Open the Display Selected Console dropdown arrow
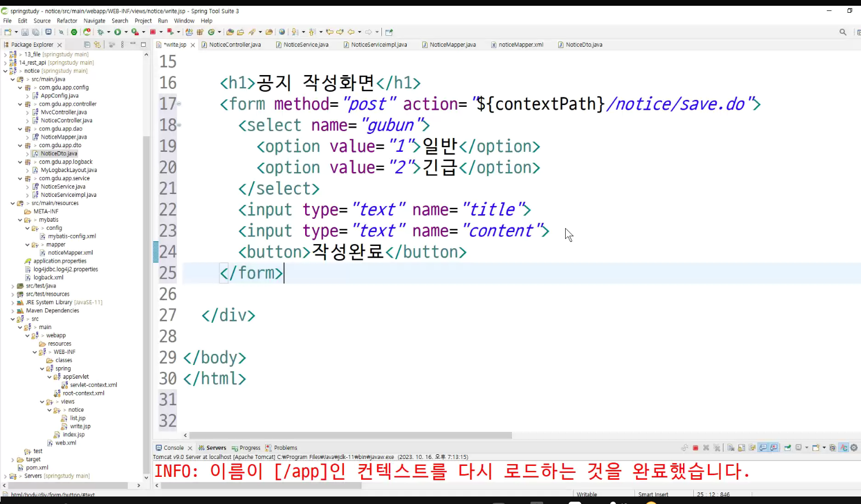This screenshot has height=504, width=861. pos(807,447)
